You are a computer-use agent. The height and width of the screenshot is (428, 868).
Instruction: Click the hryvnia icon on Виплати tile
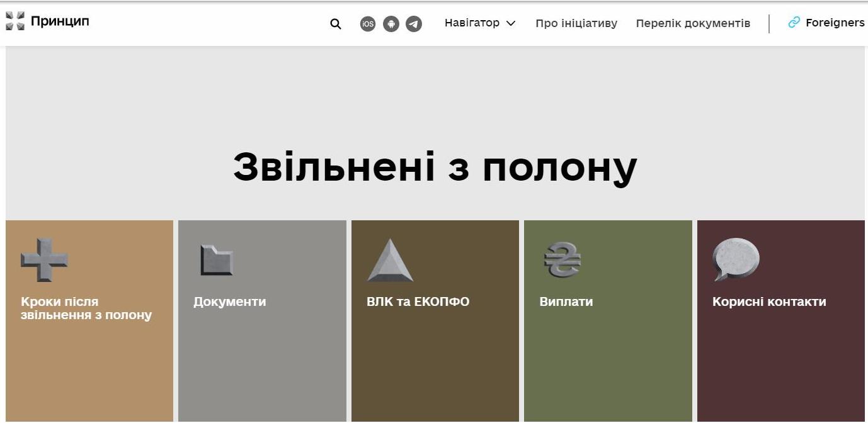pyautogui.click(x=562, y=259)
